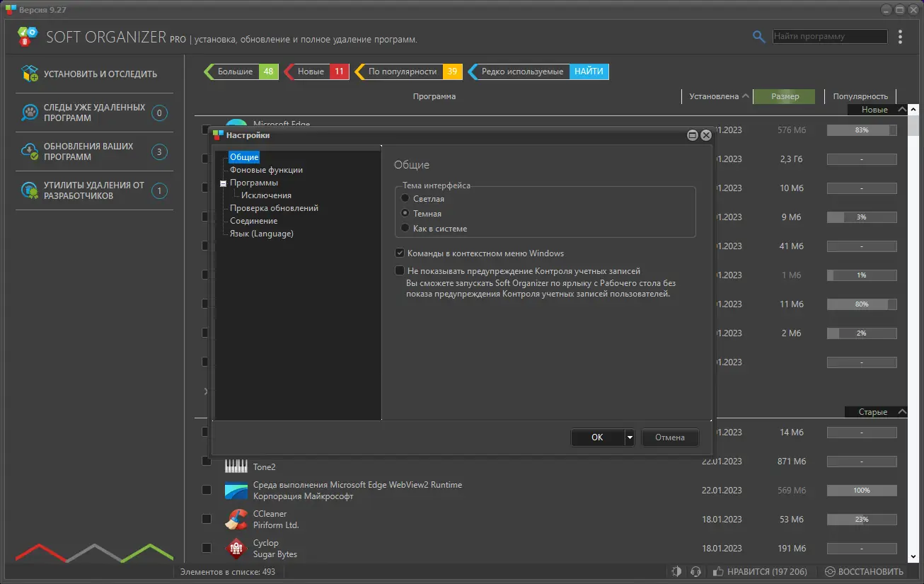Filter by the 'По популярности' tag
924x584 pixels.
pyautogui.click(x=409, y=71)
